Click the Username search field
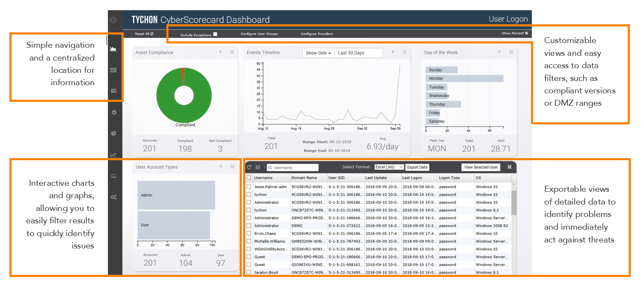This screenshot has height=294, width=644. (x=293, y=167)
